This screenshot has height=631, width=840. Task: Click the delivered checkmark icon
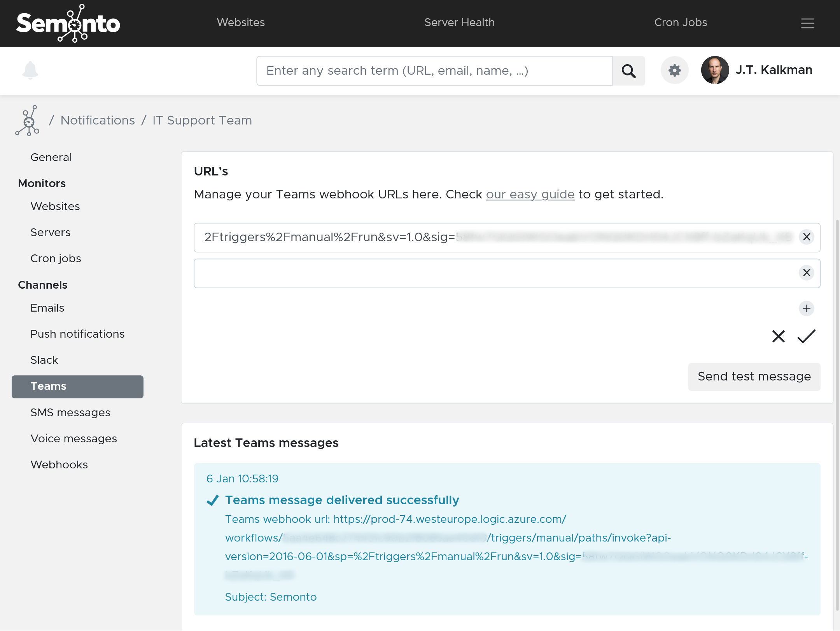212,500
